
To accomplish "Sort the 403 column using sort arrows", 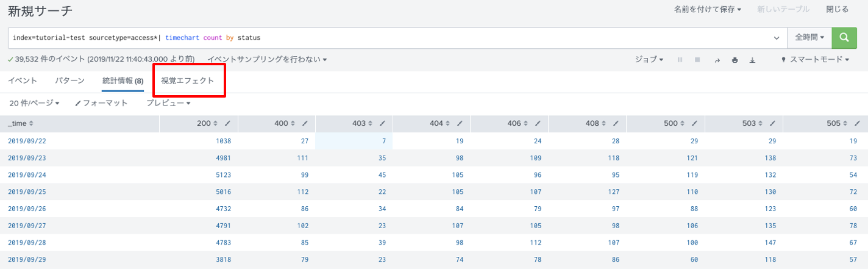I will click(370, 123).
